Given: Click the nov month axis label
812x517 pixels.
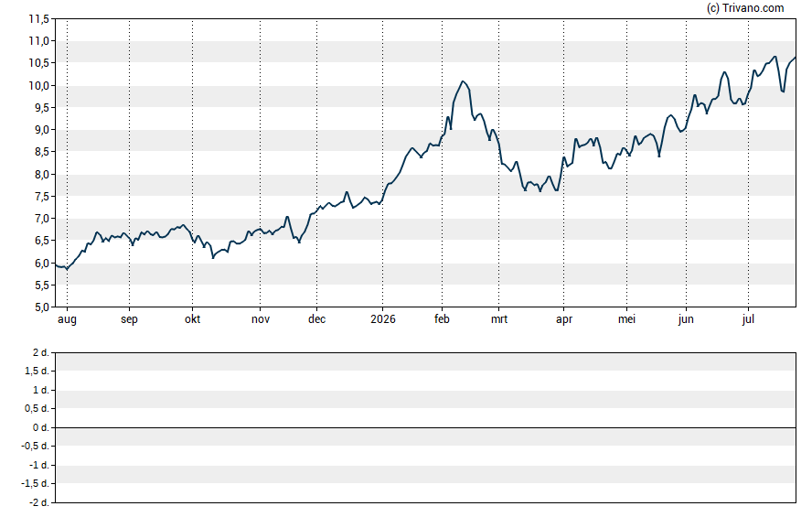Looking at the screenshot, I should tap(260, 319).
